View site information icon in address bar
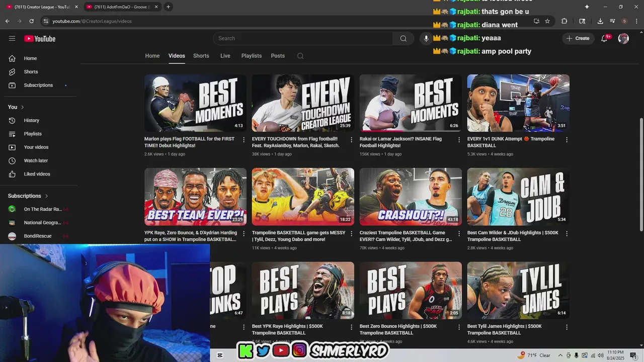The image size is (644, 362). point(46,21)
